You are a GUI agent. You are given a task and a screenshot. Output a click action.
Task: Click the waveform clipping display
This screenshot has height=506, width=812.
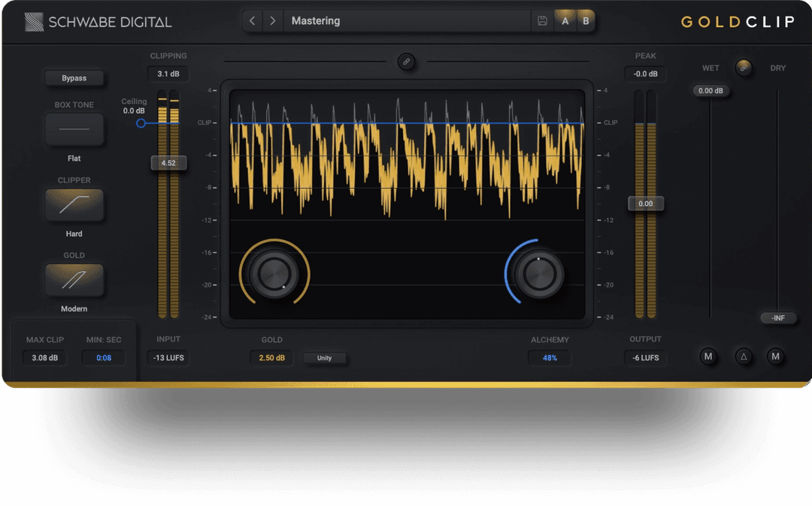coord(407,204)
